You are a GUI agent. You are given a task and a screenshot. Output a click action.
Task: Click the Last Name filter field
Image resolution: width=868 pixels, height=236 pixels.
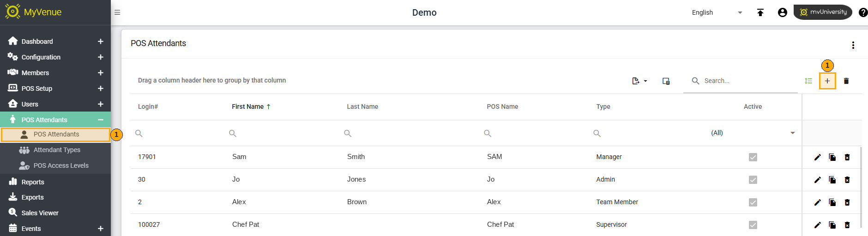click(410, 133)
